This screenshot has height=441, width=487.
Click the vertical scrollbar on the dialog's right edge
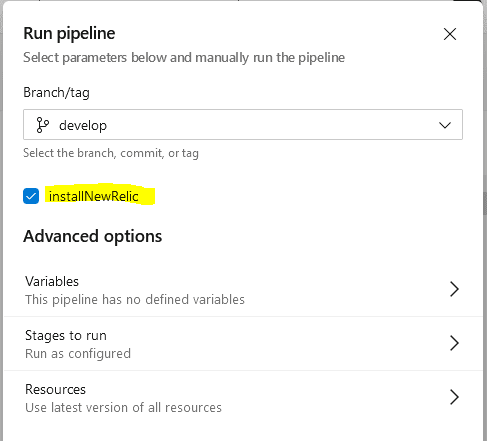485,203
